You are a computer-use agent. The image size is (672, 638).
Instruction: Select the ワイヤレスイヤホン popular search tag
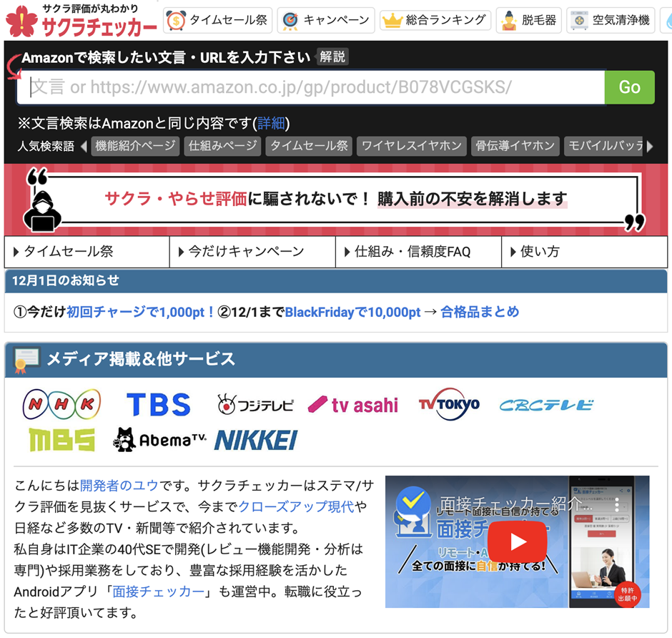click(x=411, y=146)
